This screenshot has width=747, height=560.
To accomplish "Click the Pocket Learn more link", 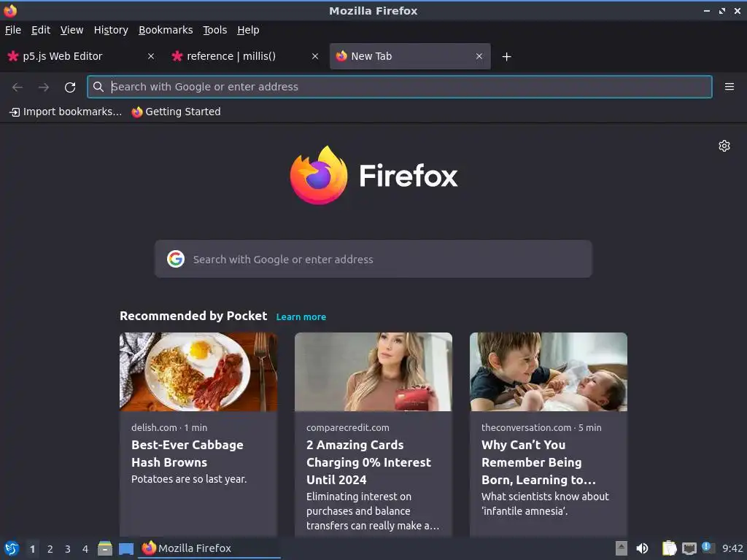I will [301, 317].
